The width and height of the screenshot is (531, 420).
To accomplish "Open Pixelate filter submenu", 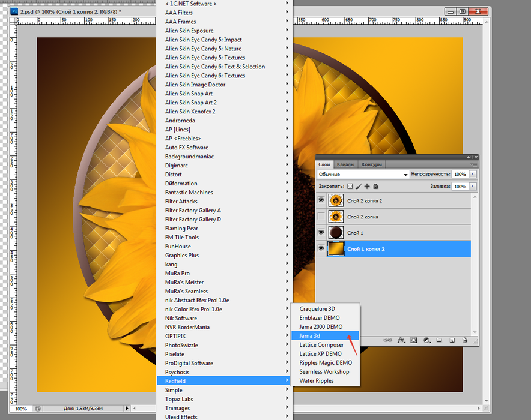I will click(223, 354).
